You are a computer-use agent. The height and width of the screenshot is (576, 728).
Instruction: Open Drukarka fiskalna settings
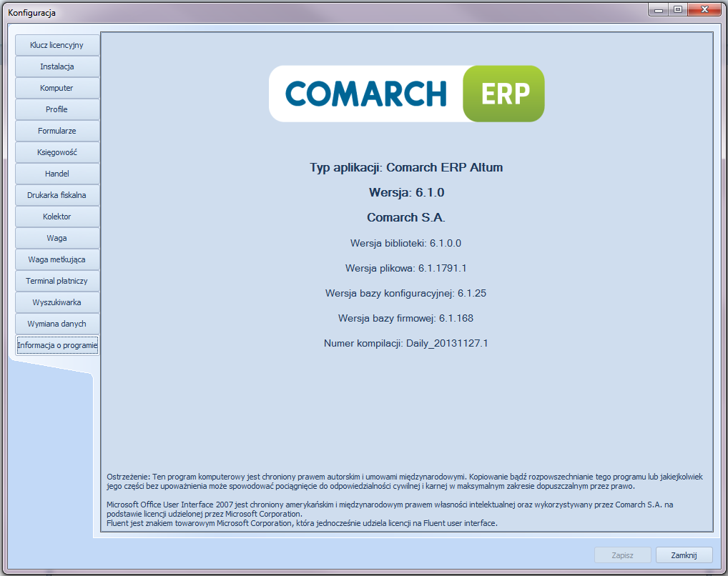pyautogui.click(x=57, y=195)
